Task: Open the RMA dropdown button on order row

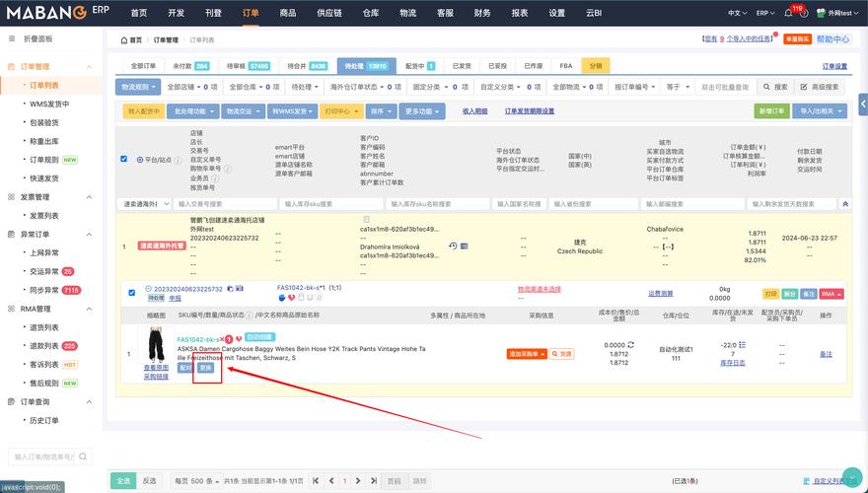Action: [832, 294]
